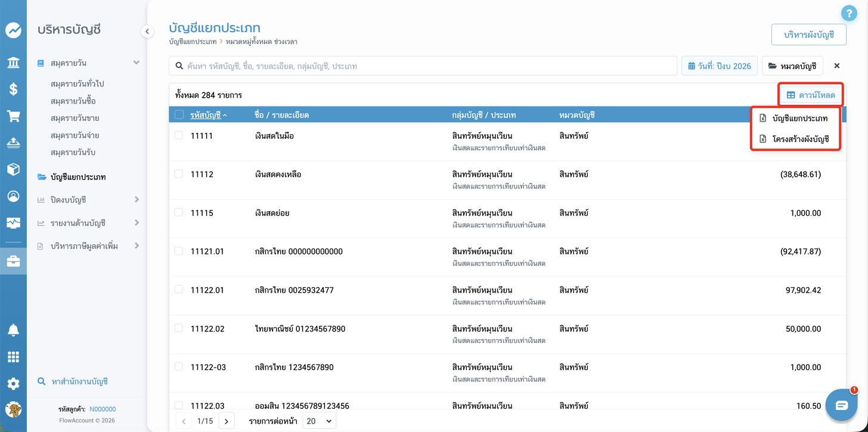
Task: Open the notifications bell icon
Action: click(13, 330)
